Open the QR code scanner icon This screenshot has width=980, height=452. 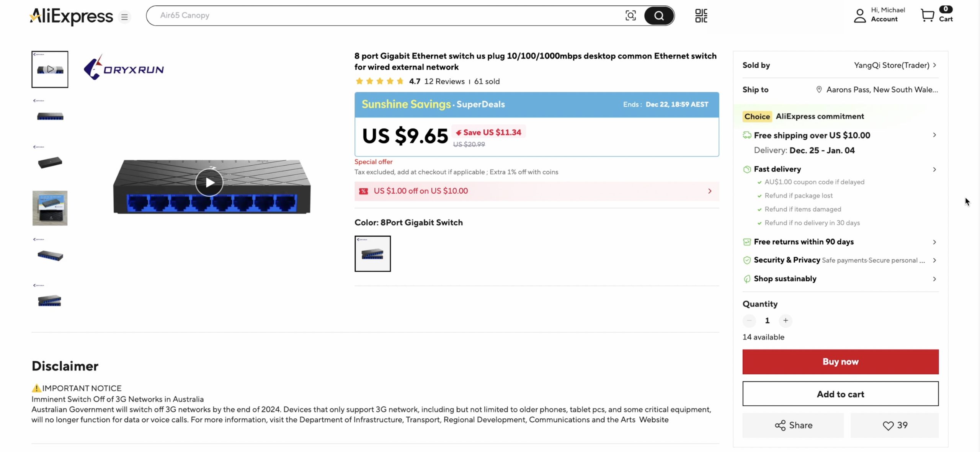(701, 16)
